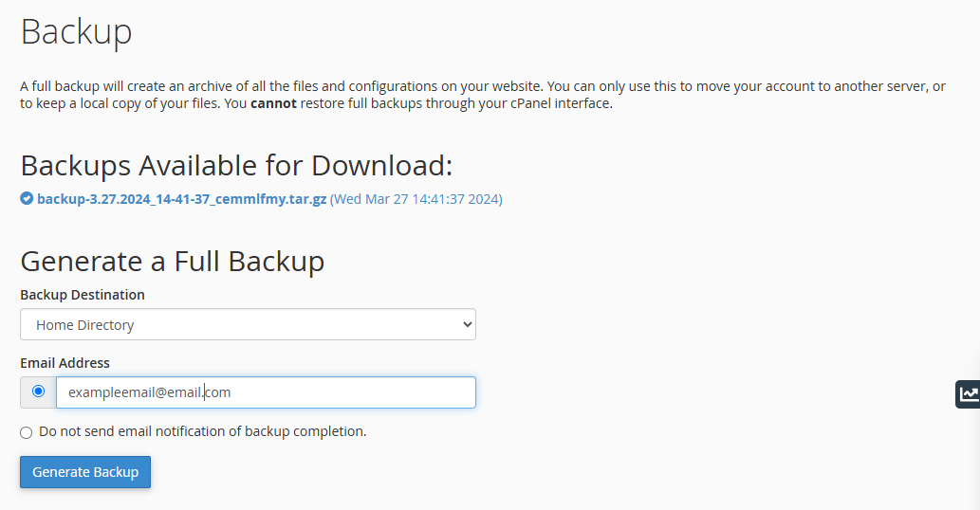The width and height of the screenshot is (980, 510).
Task: Click the dropdown arrow of Home Directory select
Action: (466, 324)
